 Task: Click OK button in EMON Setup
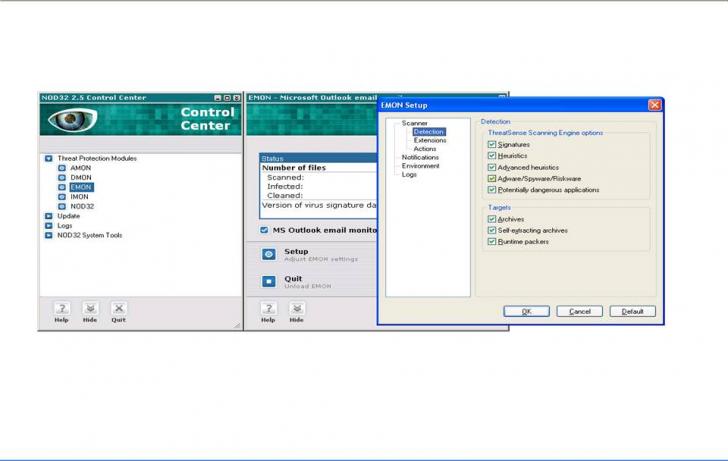(526, 312)
